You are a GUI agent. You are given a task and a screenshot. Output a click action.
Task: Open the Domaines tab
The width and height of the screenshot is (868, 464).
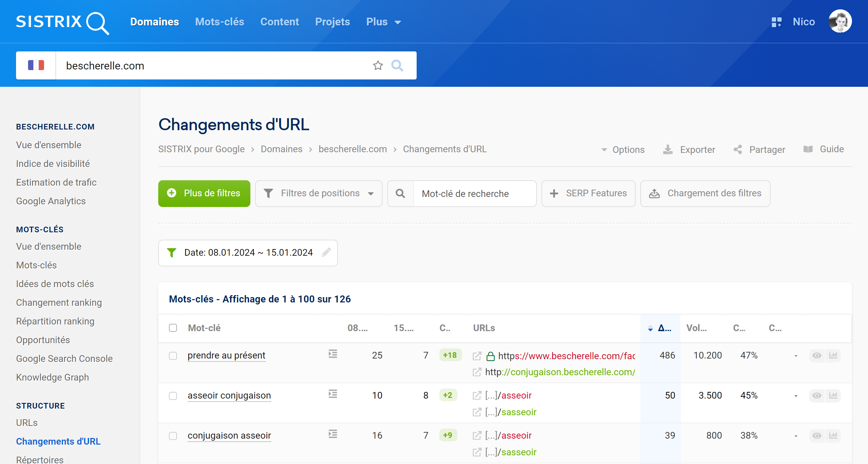pyautogui.click(x=154, y=22)
